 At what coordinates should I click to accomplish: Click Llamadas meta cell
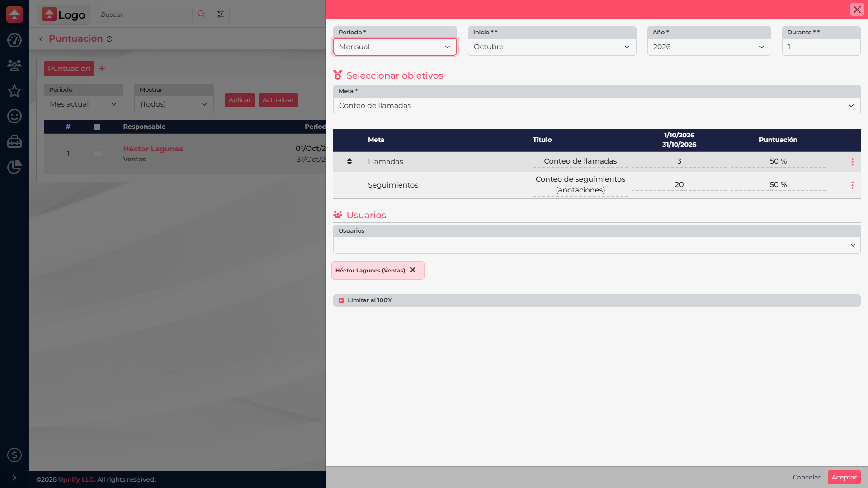coord(386,161)
